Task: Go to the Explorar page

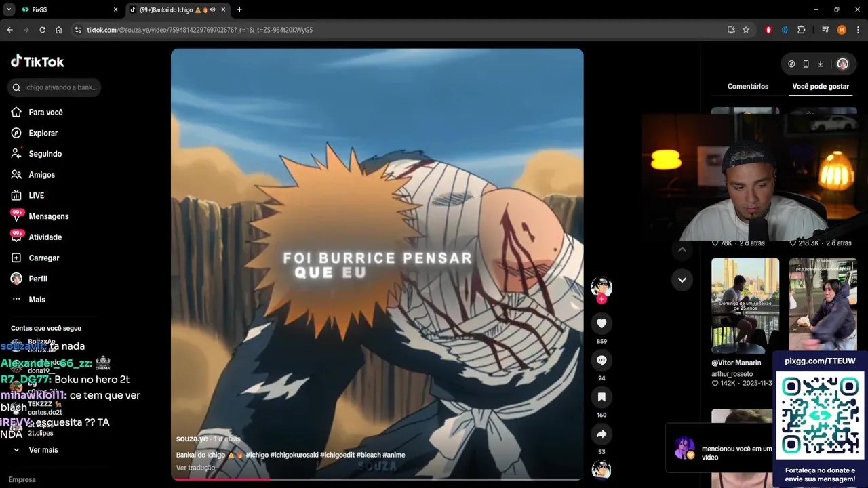Action: [x=43, y=134]
